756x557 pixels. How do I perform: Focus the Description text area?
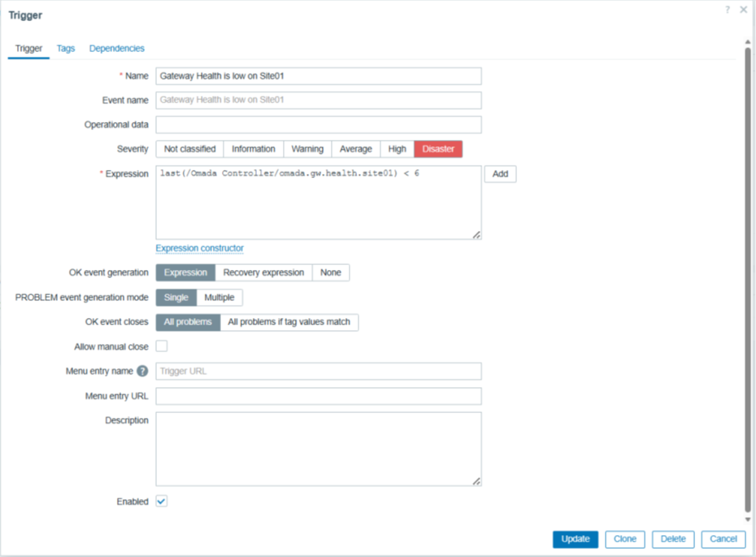pos(318,448)
